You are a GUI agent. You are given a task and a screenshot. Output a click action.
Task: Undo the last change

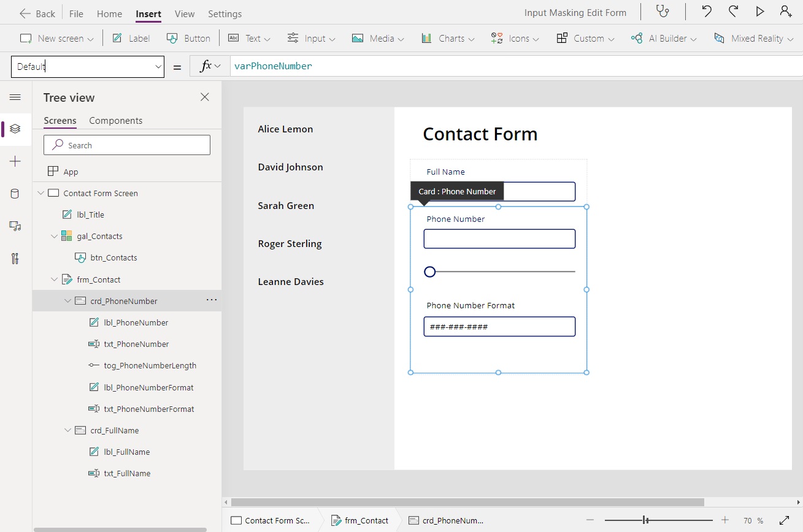pyautogui.click(x=705, y=11)
